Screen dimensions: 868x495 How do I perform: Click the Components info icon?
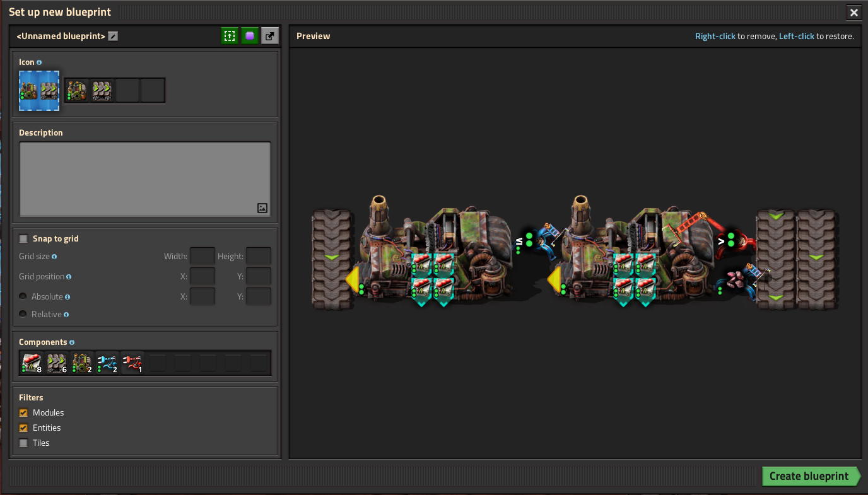(x=72, y=342)
